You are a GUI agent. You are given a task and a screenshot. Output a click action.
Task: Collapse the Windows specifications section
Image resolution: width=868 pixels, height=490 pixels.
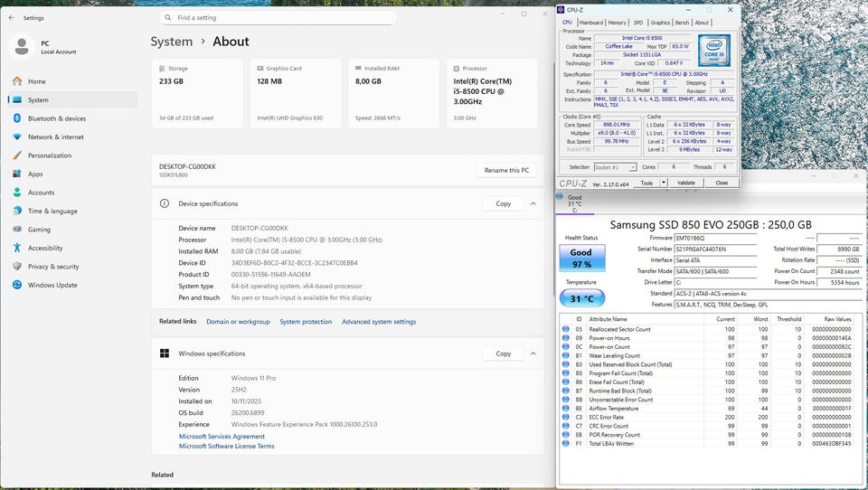(533, 353)
